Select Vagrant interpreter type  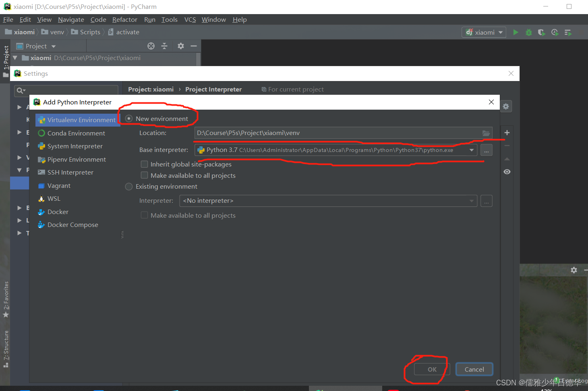coord(54,185)
